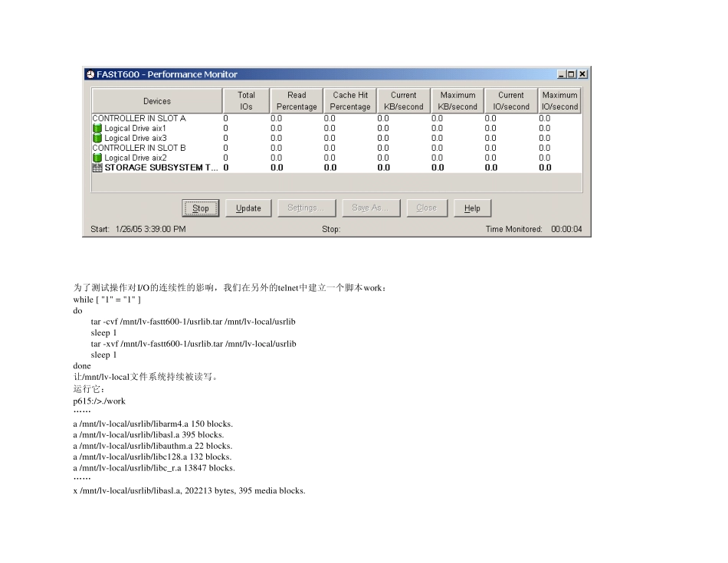Click the Logical Drive aix1 drive icon
728x563 pixels.
tap(97, 128)
